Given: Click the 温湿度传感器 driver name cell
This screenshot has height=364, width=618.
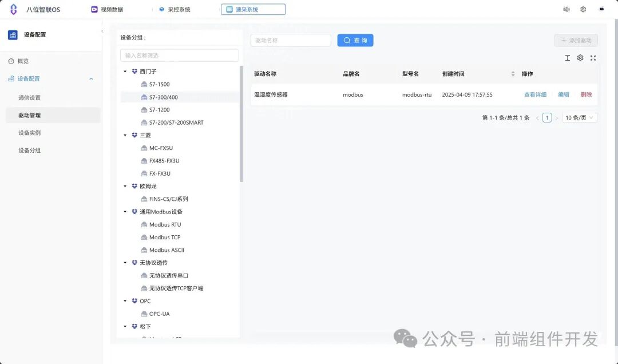Looking at the screenshot, I should point(271,94).
